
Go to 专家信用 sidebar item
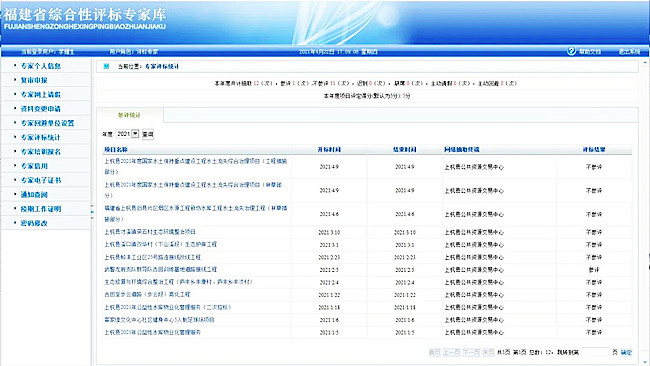pyautogui.click(x=34, y=166)
